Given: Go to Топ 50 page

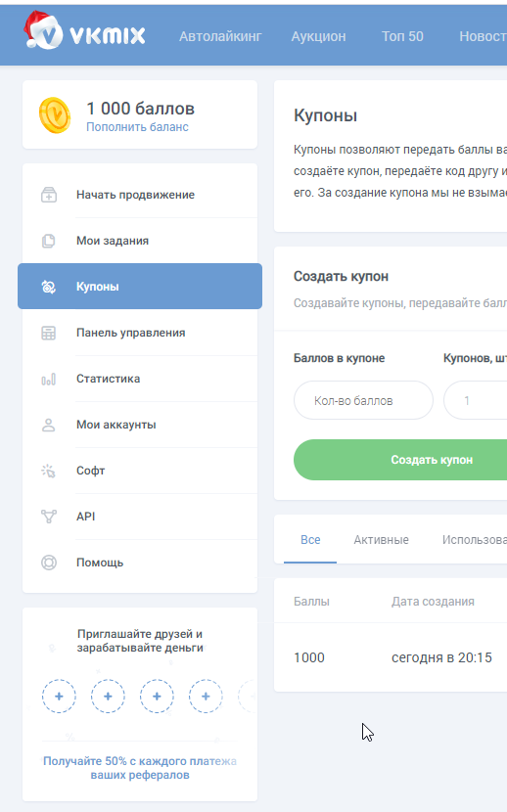Looking at the screenshot, I should point(402,36).
